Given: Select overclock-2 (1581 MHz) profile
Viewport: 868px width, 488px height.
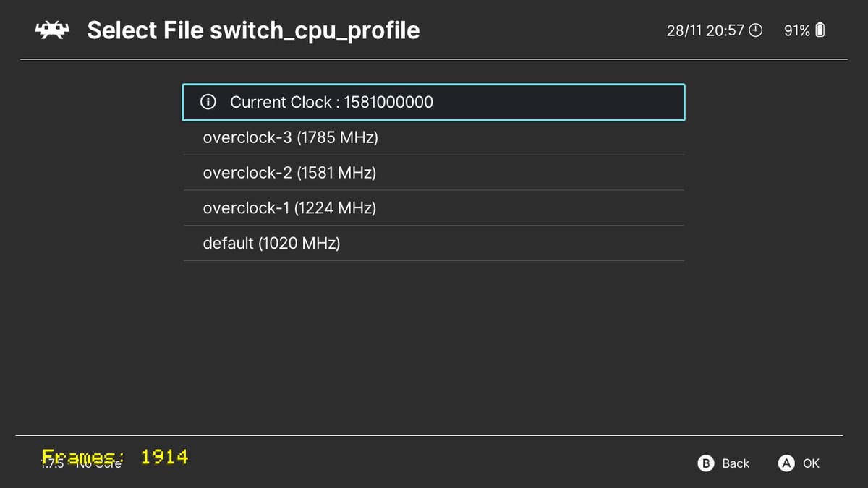Looking at the screenshot, I should tap(434, 173).
